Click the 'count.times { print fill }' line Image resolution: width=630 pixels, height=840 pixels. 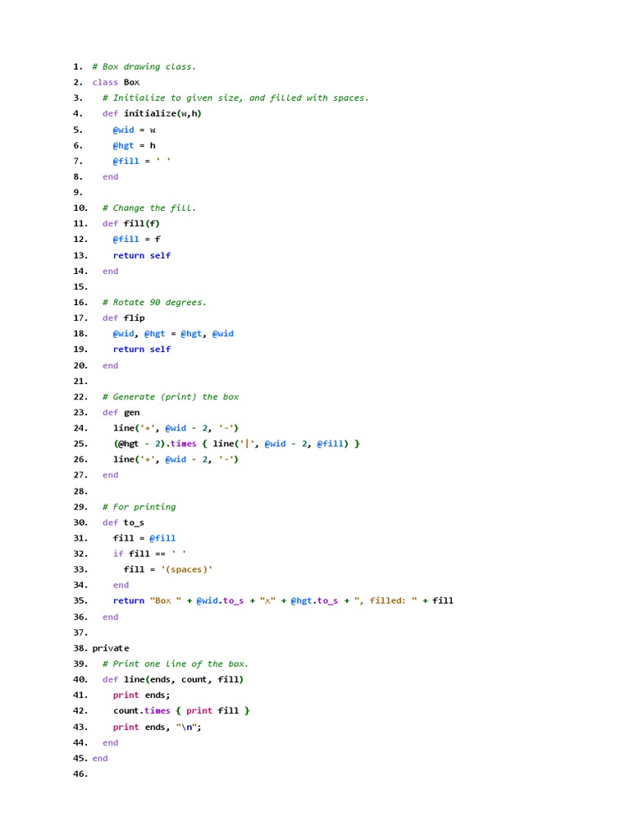(x=181, y=711)
